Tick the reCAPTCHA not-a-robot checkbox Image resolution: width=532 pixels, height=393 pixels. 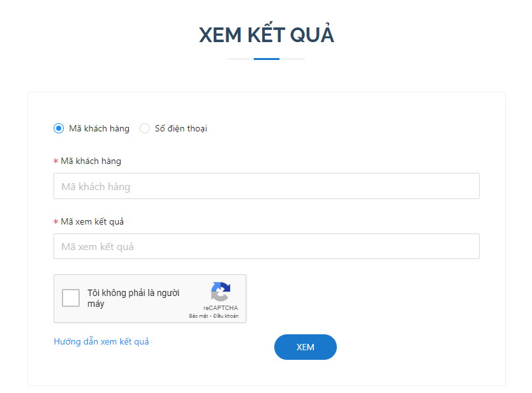[71, 298]
